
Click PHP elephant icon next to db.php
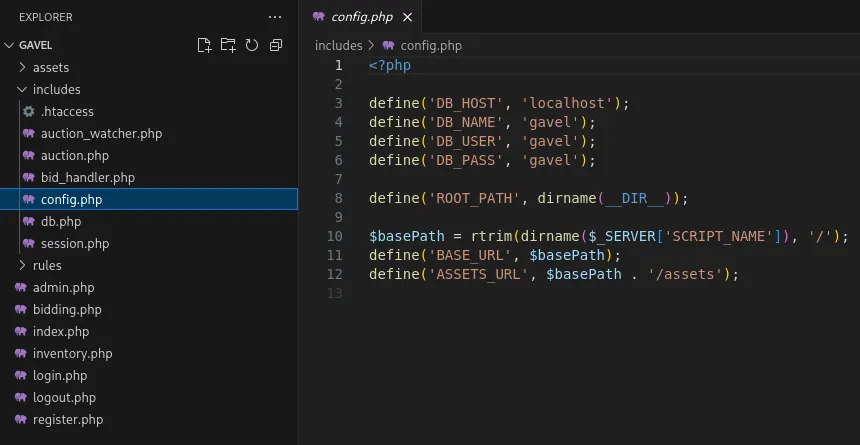tap(29, 221)
